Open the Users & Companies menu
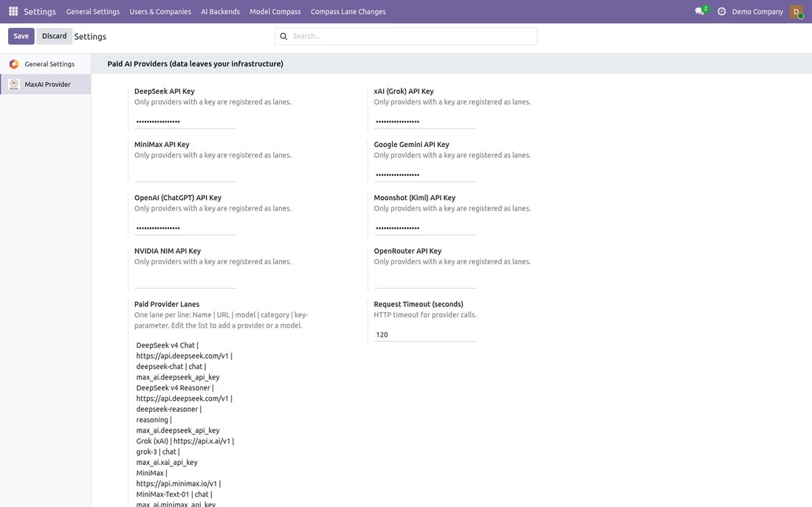The width and height of the screenshot is (812, 507). 160,11
